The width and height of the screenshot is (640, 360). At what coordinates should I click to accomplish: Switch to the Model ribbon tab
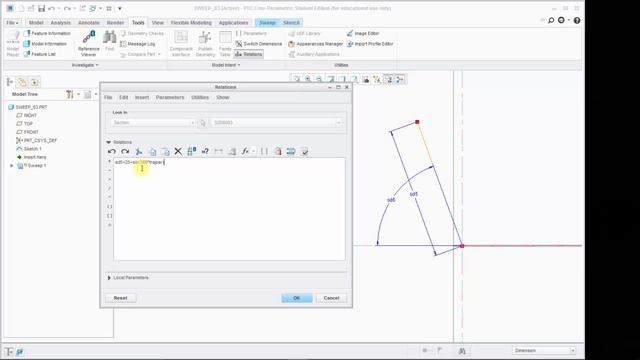coord(36,23)
